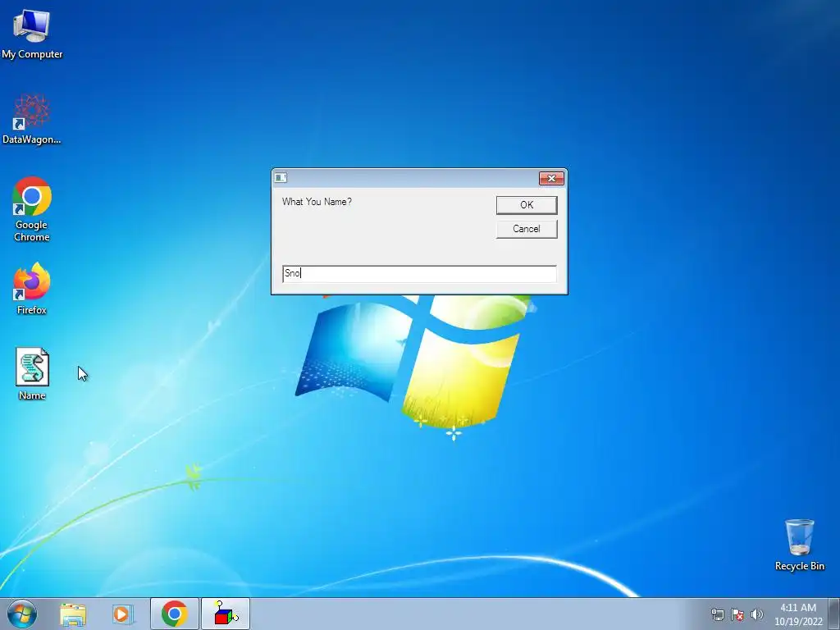This screenshot has width=840, height=630.
Task: Click the dialog's title bar system icon
Action: coord(281,178)
